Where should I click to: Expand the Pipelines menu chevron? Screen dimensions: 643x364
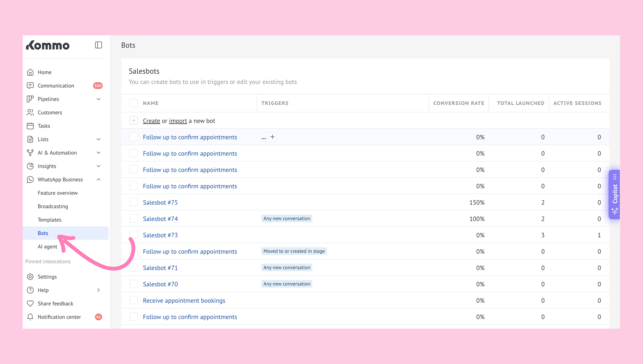[99, 99]
